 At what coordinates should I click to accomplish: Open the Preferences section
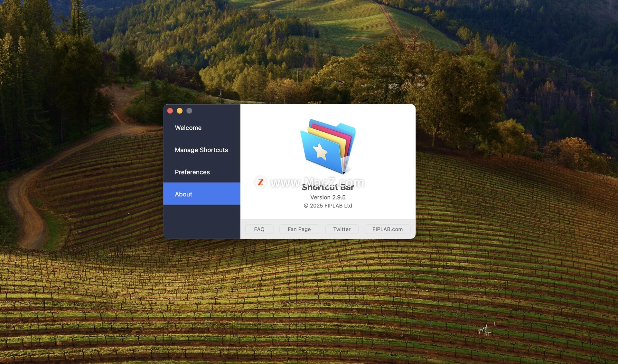(201, 172)
